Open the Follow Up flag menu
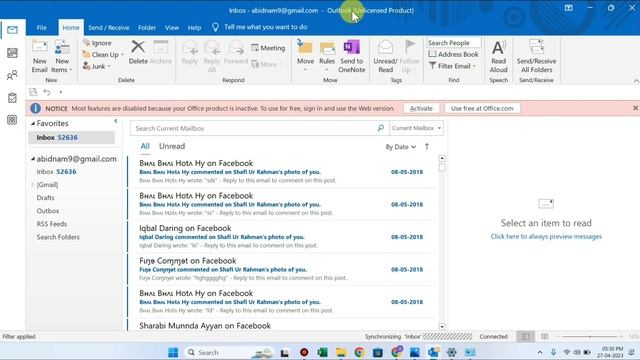Image resolution: width=640 pixels, height=360 pixels. pyautogui.click(x=409, y=56)
